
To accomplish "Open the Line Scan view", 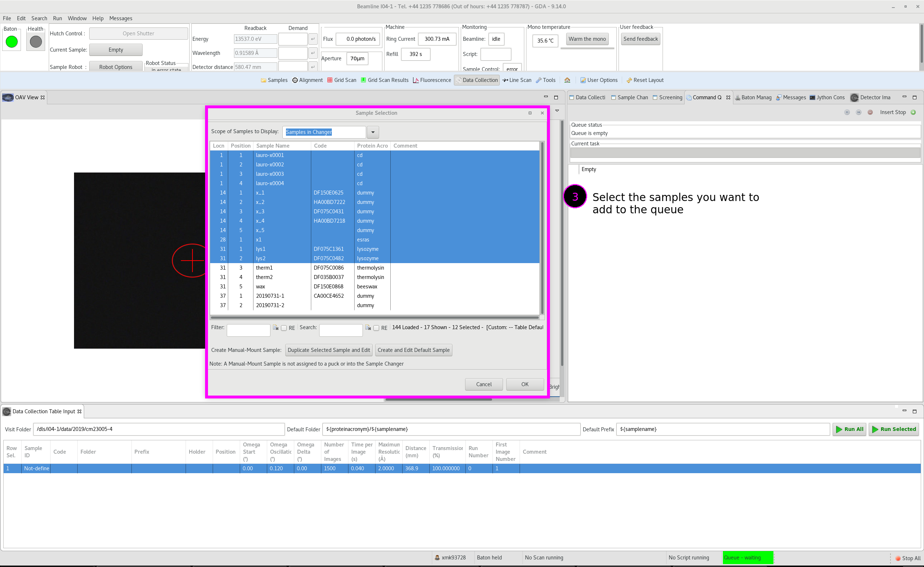I will pyautogui.click(x=517, y=80).
